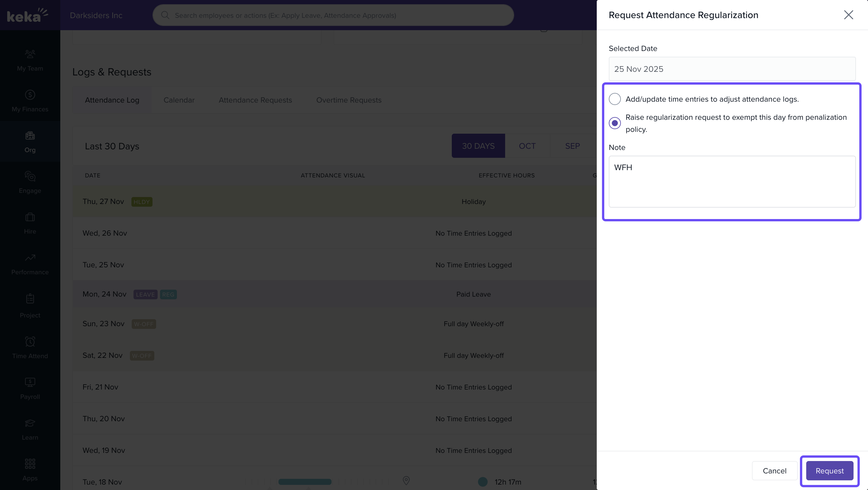Click the Time Attend clock icon
The image size is (868, 490).
[x=30, y=342]
